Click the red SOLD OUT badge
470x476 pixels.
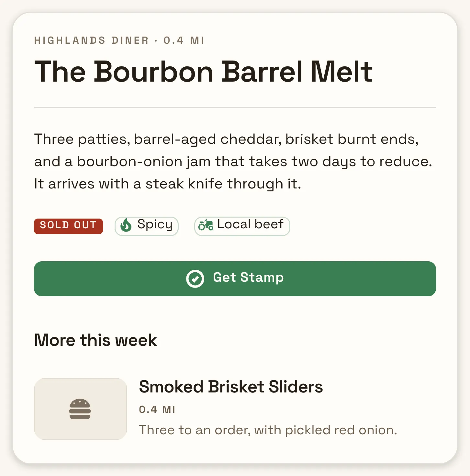tap(68, 226)
